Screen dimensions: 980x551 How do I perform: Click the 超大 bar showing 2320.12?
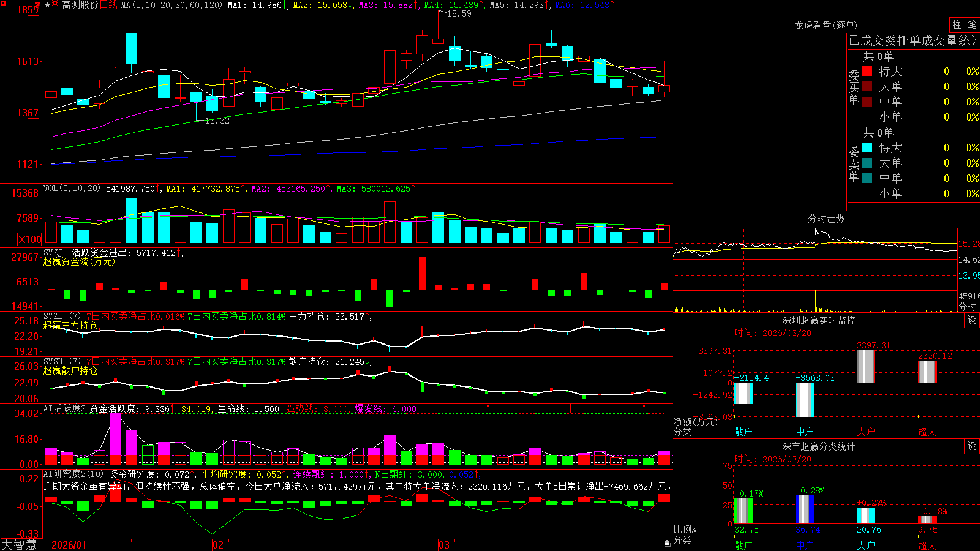click(927, 372)
